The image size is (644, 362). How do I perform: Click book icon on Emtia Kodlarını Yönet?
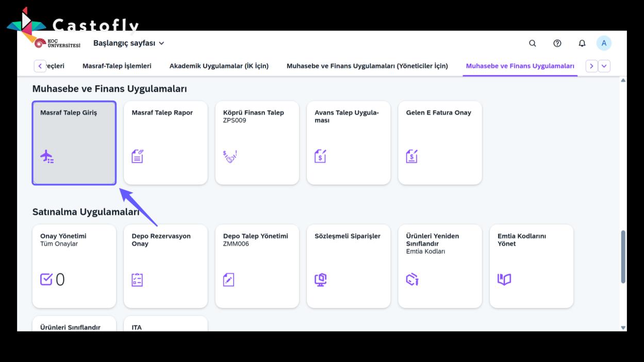coord(504,280)
